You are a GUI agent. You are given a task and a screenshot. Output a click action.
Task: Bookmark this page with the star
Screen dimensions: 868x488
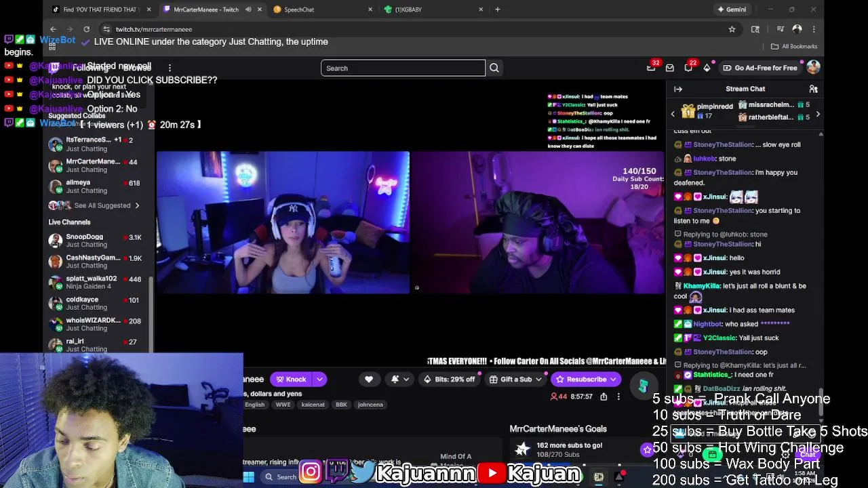point(732,29)
